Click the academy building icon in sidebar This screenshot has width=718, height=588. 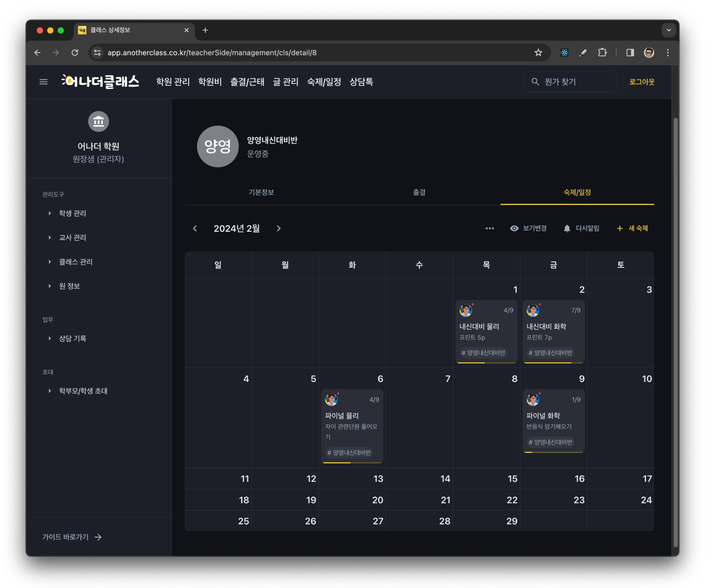pyautogui.click(x=98, y=122)
